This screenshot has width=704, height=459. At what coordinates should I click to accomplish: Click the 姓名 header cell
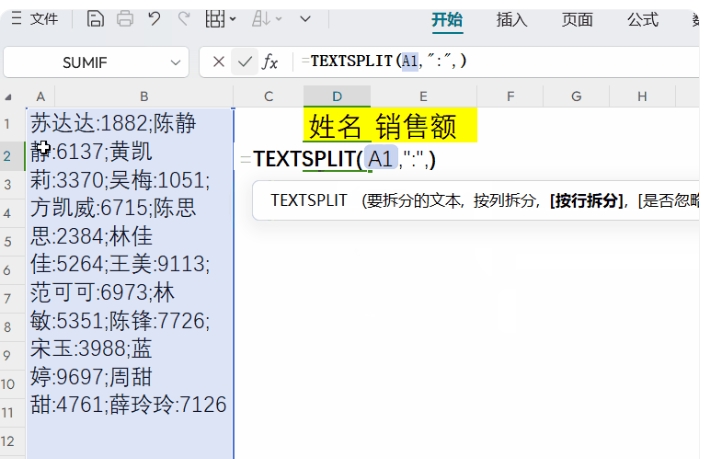pyautogui.click(x=336, y=126)
